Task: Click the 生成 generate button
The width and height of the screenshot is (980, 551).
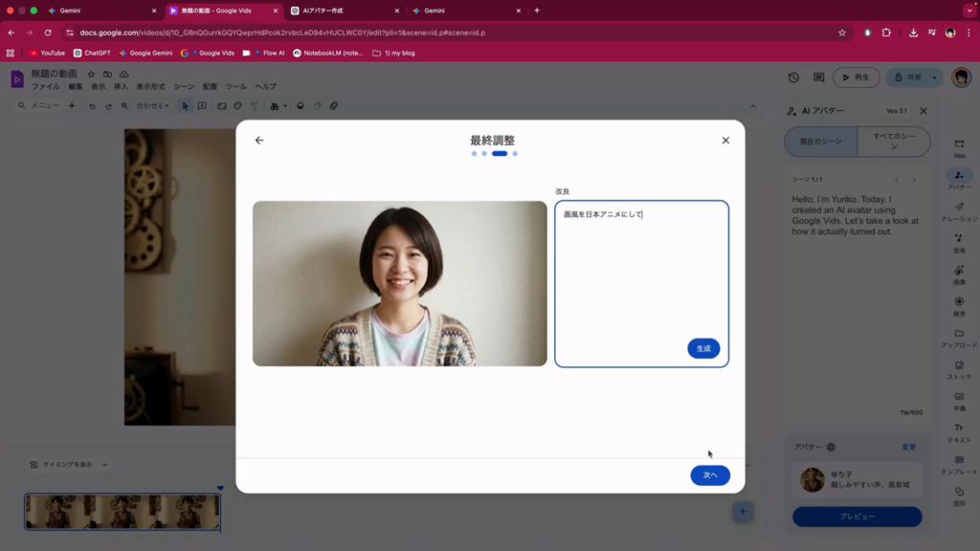Action: click(703, 348)
